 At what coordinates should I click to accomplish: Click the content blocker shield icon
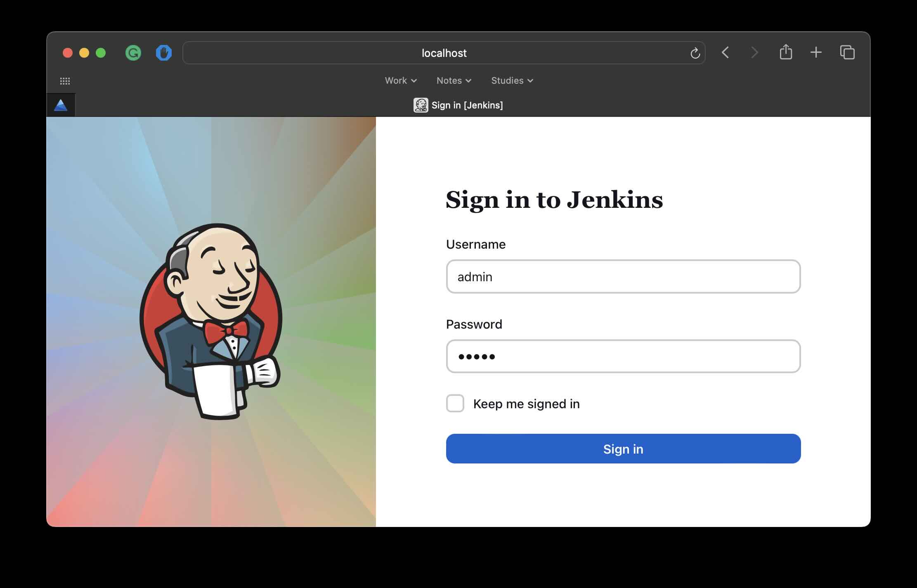click(x=163, y=53)
